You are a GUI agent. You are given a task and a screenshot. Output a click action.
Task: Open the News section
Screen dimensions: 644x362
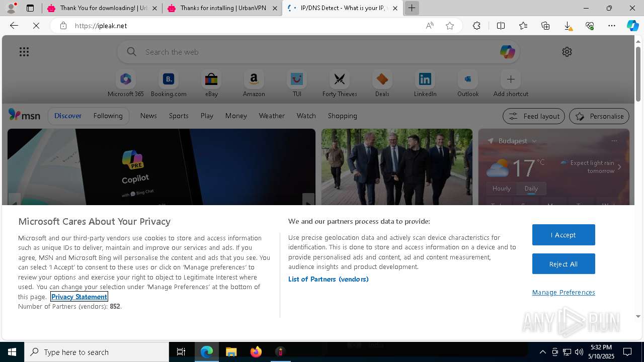(148, 116)
